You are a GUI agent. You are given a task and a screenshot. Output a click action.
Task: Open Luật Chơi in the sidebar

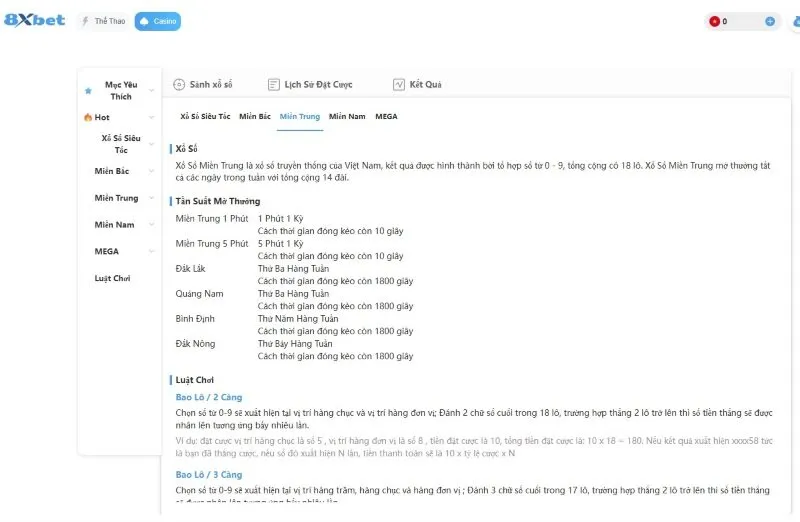tap(113, 278)
